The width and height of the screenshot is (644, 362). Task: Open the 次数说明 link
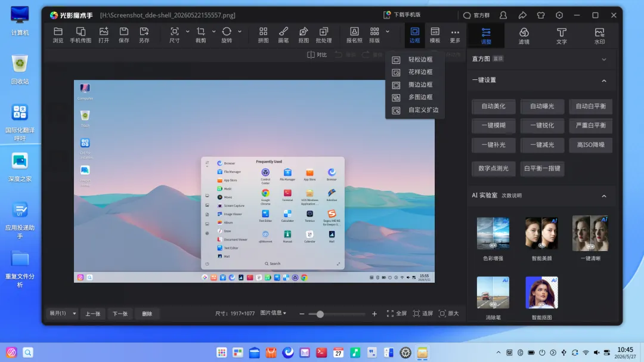tap(512, 196)
